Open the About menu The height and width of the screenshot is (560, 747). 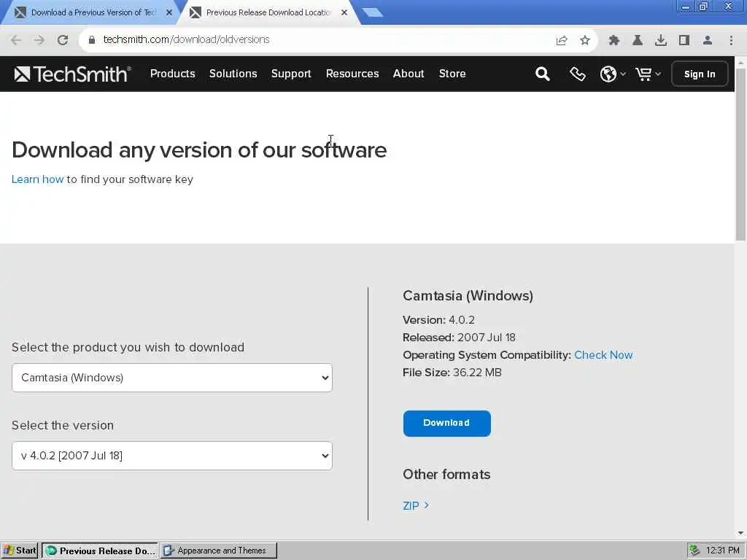pos(409,74)
